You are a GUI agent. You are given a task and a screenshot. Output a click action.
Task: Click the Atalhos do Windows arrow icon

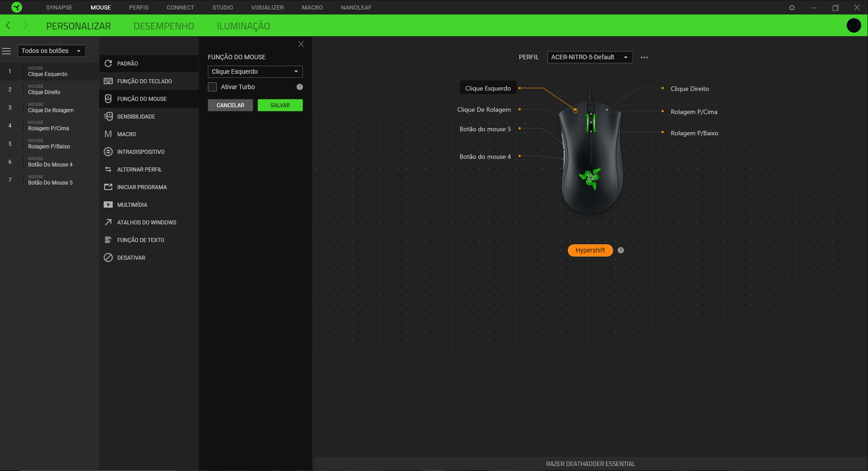click(108, 222)
